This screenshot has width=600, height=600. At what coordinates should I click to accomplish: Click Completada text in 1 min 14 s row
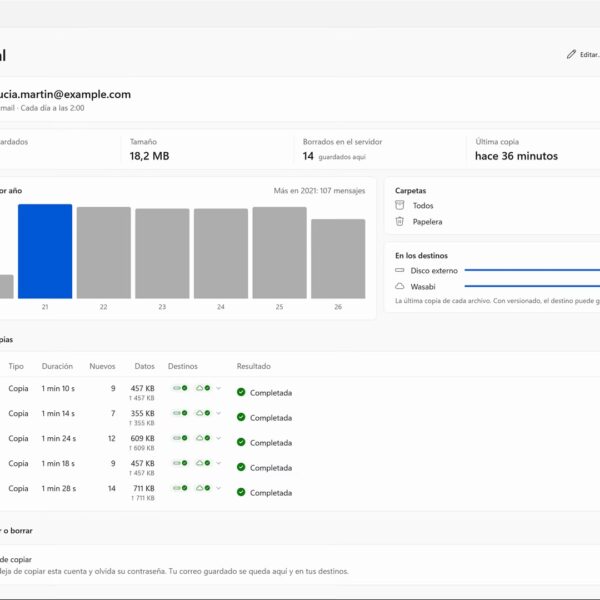point(271,418)
